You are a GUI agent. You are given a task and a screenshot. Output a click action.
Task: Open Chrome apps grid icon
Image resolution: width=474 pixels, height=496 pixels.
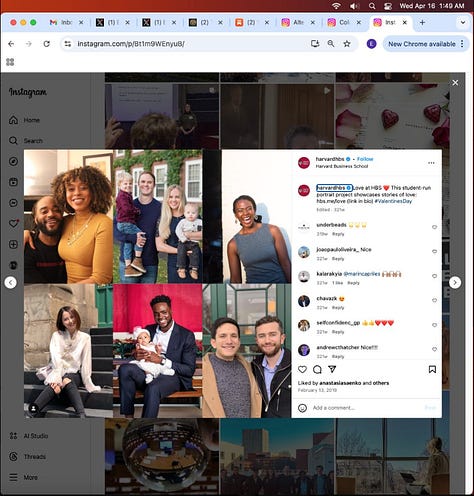click(x=10, y=62)
